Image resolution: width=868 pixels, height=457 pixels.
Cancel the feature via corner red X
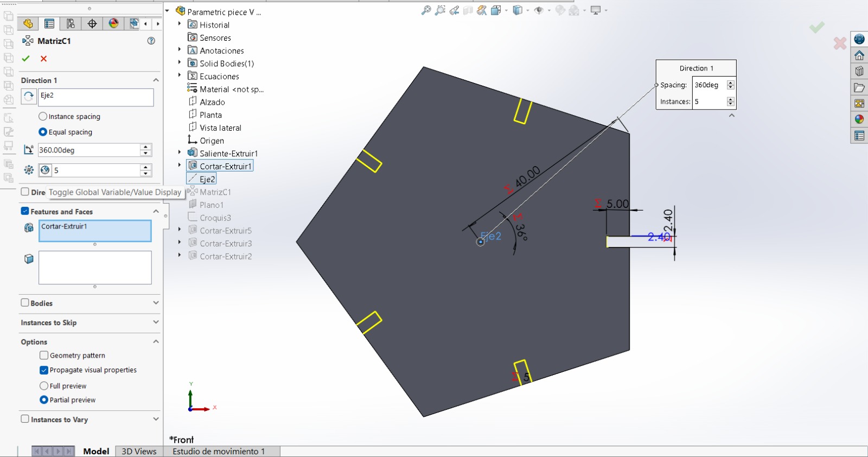[840, 43]
